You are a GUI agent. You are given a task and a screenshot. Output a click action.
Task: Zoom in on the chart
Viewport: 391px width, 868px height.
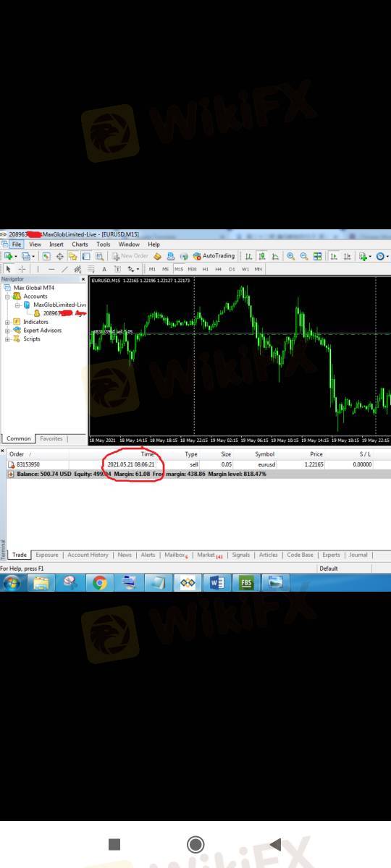pyautogui.click(x=291, y=256)
